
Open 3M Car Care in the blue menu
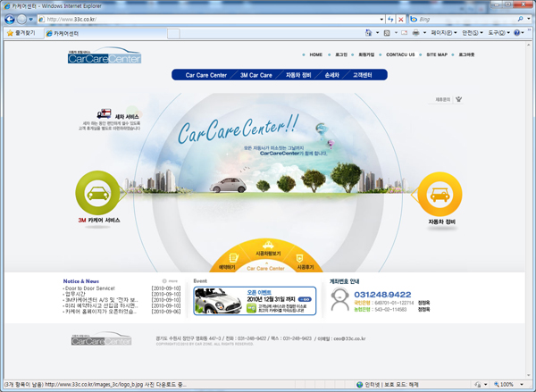(x=256, y=75)
